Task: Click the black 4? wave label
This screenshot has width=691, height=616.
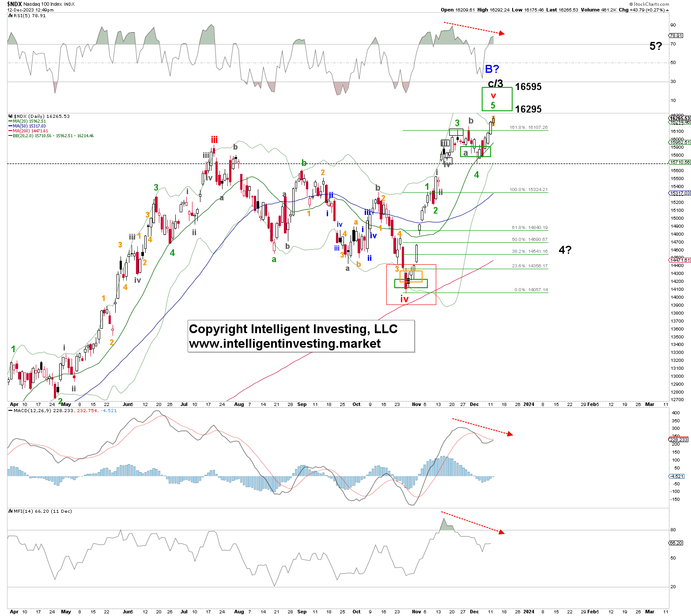Action: (565, 250)
